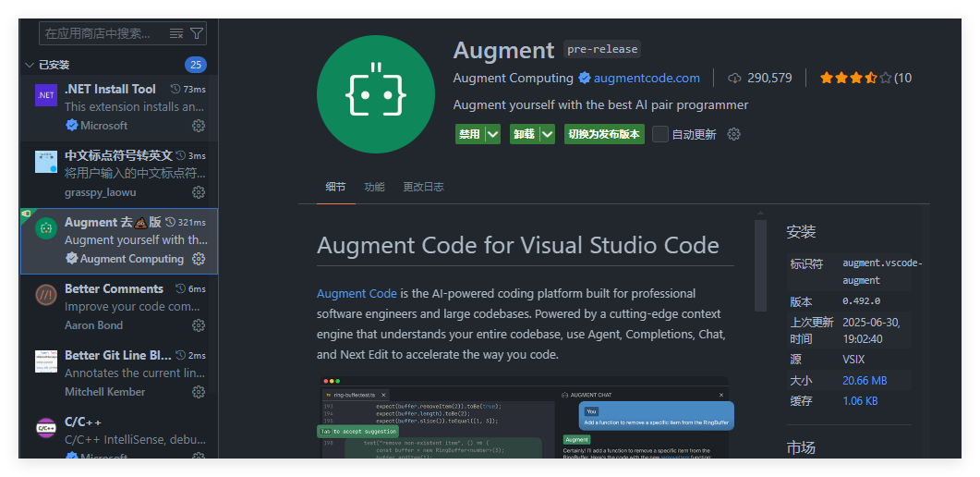Click the pre-release label
This screenshot has width=980, height=477.
pyautogui.click(x=602, y=49)
